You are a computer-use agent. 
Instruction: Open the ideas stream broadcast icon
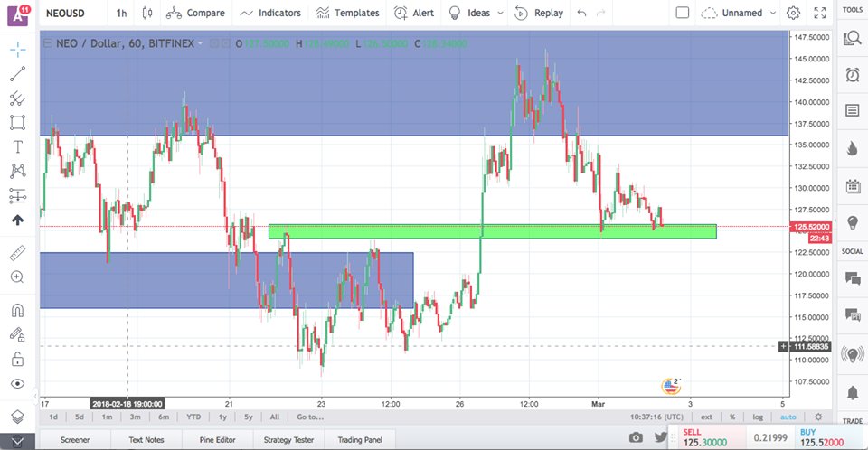[x=853, y=354]
